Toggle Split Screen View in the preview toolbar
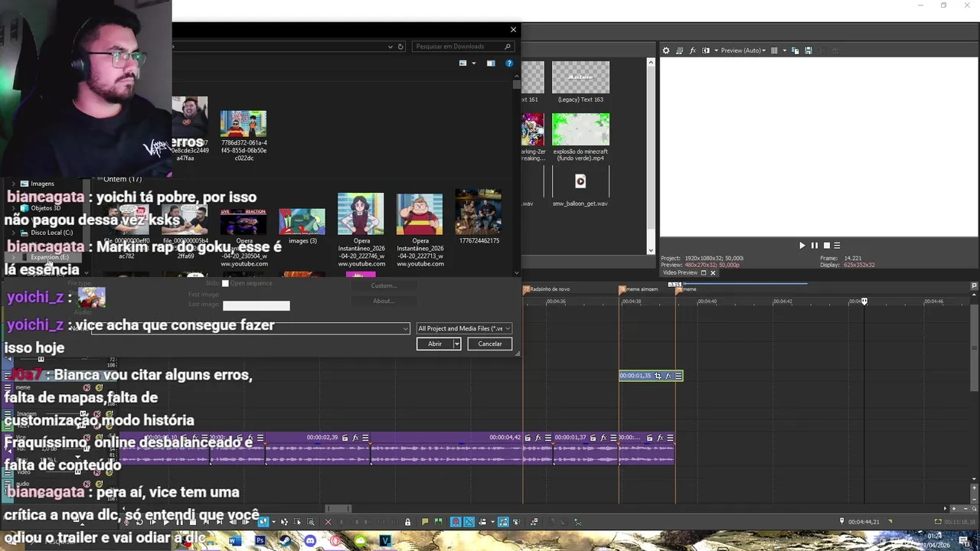This screenshot has height=551, width=980. point(706,51)
